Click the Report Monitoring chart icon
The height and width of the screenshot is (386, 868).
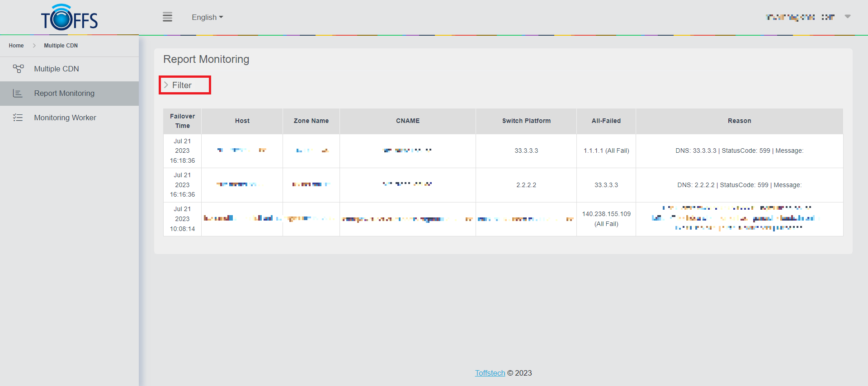[18, 93]
